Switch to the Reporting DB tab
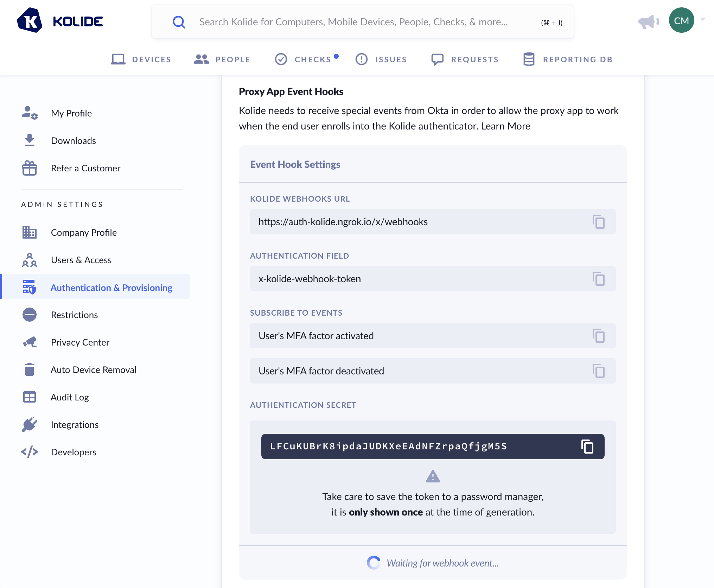This screenshot has height=588, width=714. click(x=568, y=59)
